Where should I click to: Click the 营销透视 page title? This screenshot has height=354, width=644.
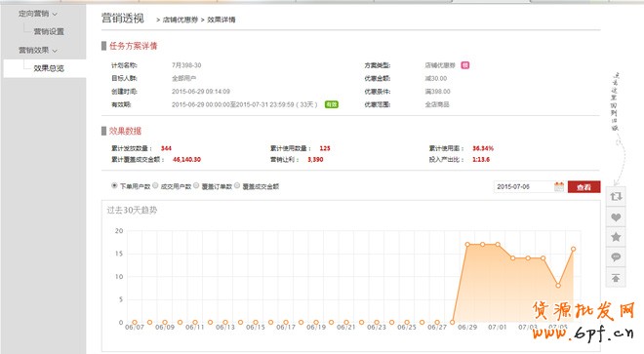click(x=123, y=19)
